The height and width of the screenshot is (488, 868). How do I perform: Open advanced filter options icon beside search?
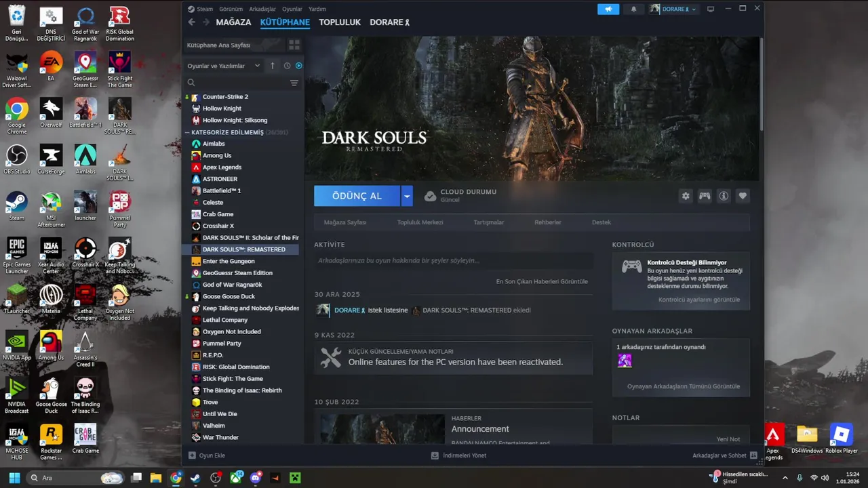(294, 83)
